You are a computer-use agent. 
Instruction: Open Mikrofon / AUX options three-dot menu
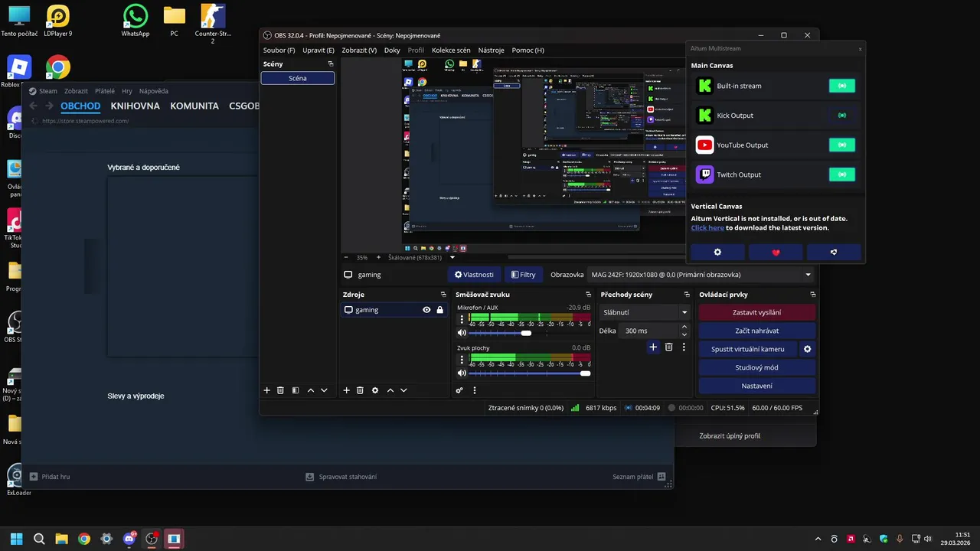coord(462,319)
